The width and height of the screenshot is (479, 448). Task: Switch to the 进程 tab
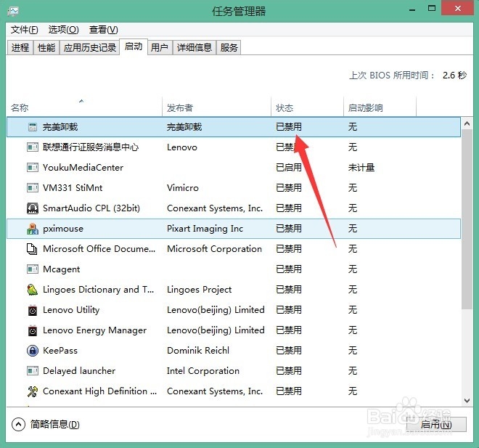pyautogui.click(x=20, y=47)
